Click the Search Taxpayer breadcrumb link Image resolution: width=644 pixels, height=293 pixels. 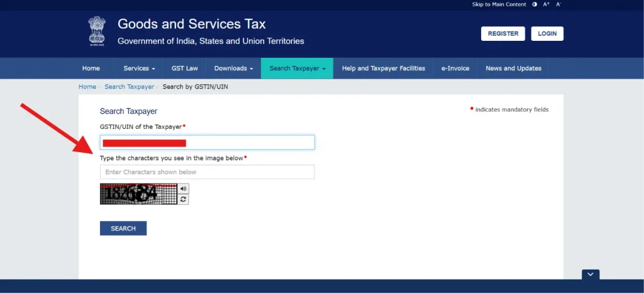(x=130, y=87)
